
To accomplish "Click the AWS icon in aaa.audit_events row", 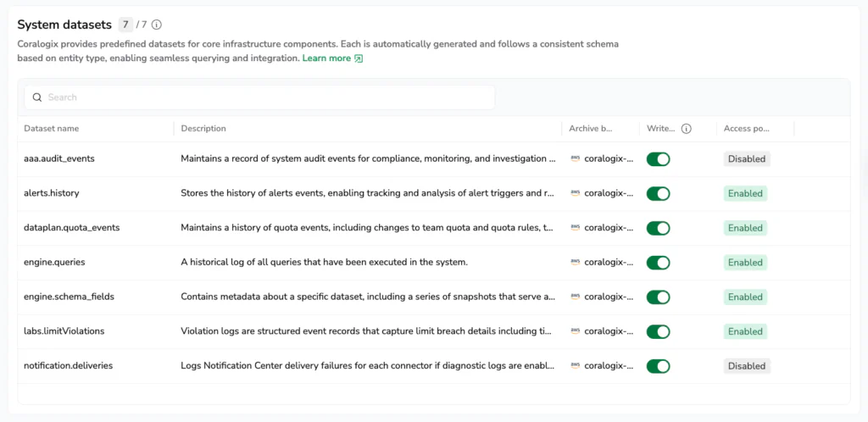I will pyautogui.click(x=576, y=158).
